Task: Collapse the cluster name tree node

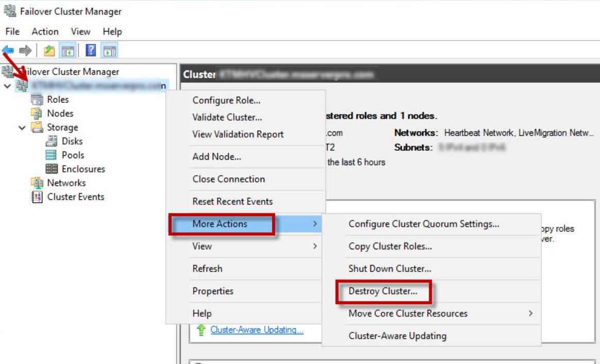Action: [x=7, y=86]
